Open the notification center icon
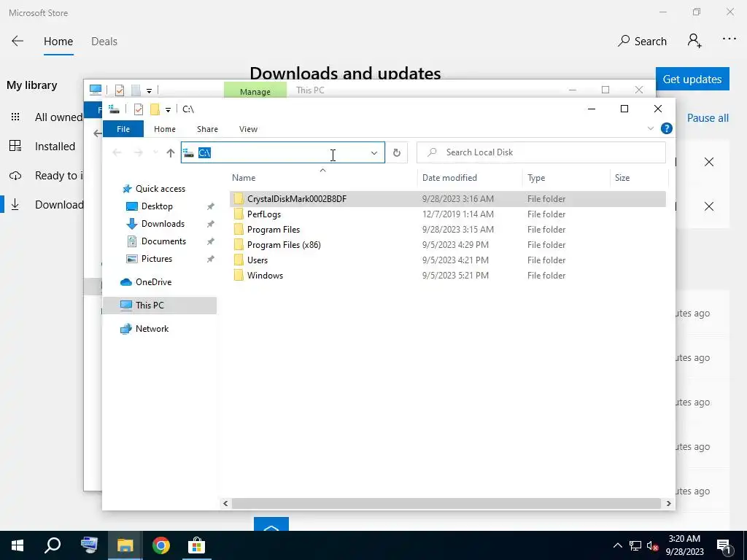 724,545
